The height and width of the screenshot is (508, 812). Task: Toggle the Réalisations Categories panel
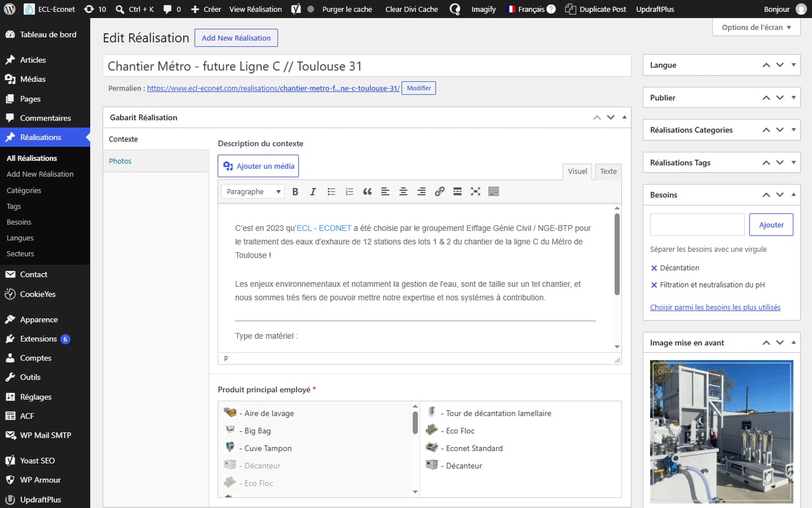click(x=793, y=130)
